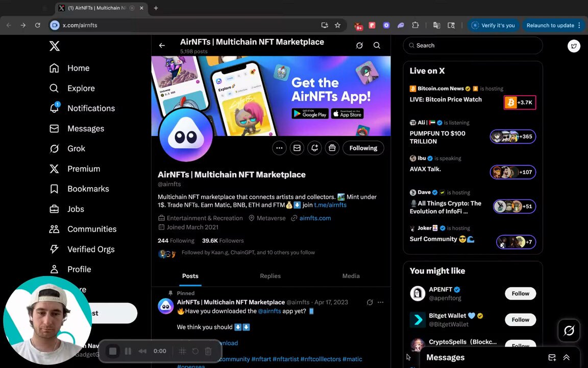Click the Verify it's you button
Screen dimensions: 588x368
coord(493,25)
